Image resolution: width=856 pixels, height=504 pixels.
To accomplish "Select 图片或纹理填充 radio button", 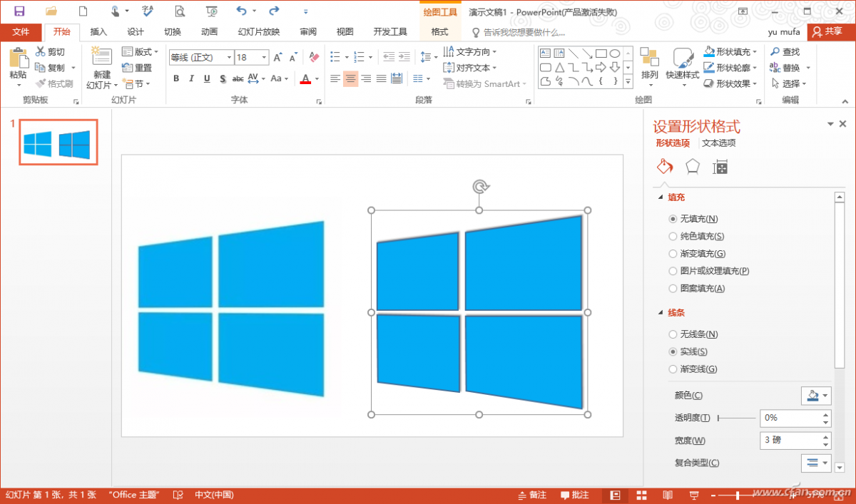I will click(673, 271).
